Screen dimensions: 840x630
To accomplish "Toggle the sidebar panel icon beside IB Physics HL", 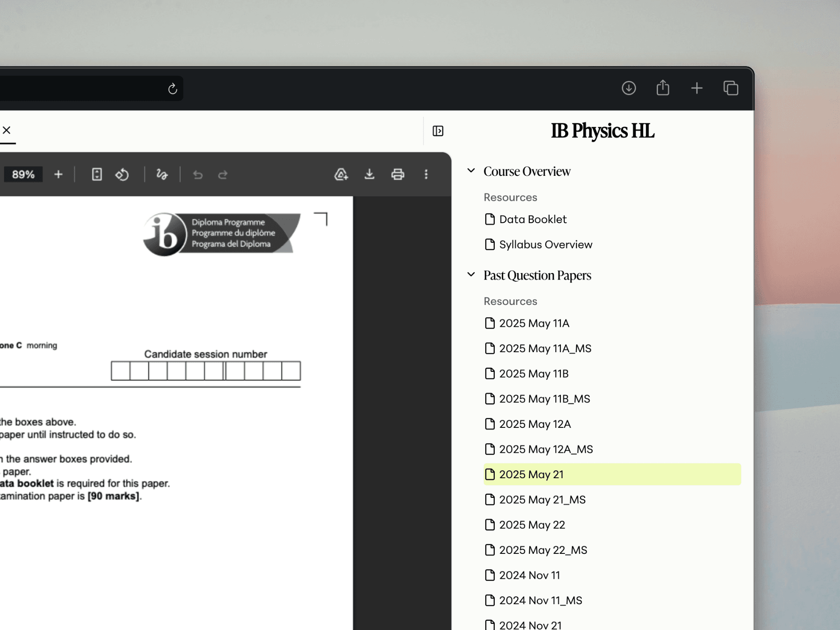I will pos(438,131).
